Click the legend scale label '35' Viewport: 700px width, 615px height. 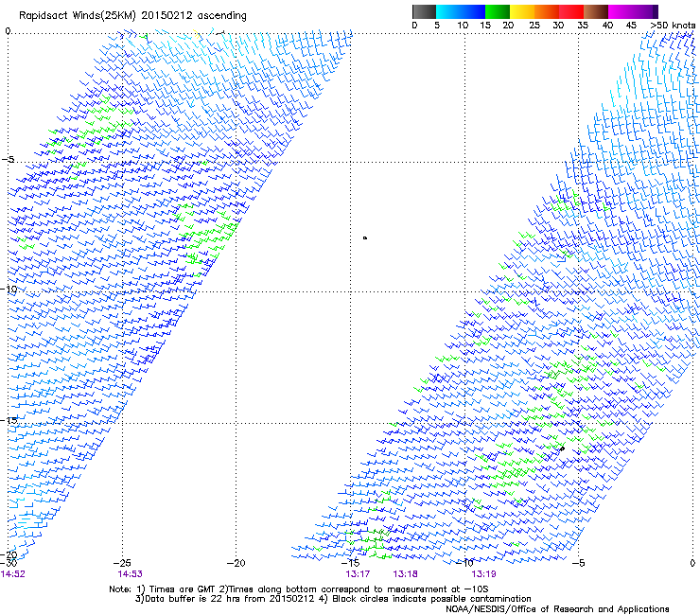(x=583, y=26)
